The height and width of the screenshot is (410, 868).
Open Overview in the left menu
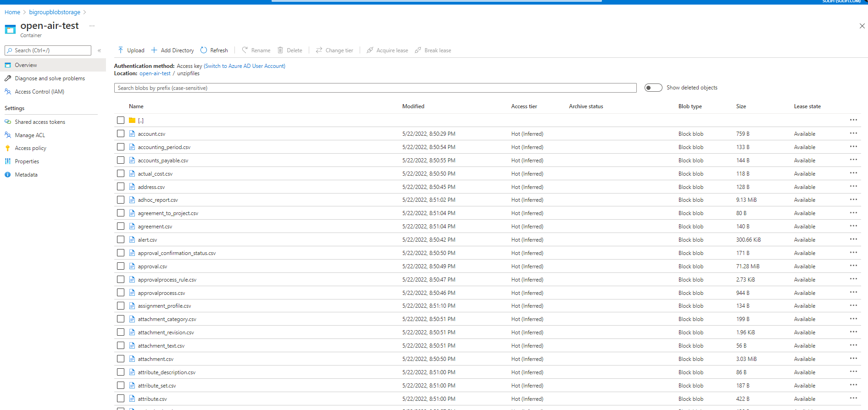coord(53,65)
